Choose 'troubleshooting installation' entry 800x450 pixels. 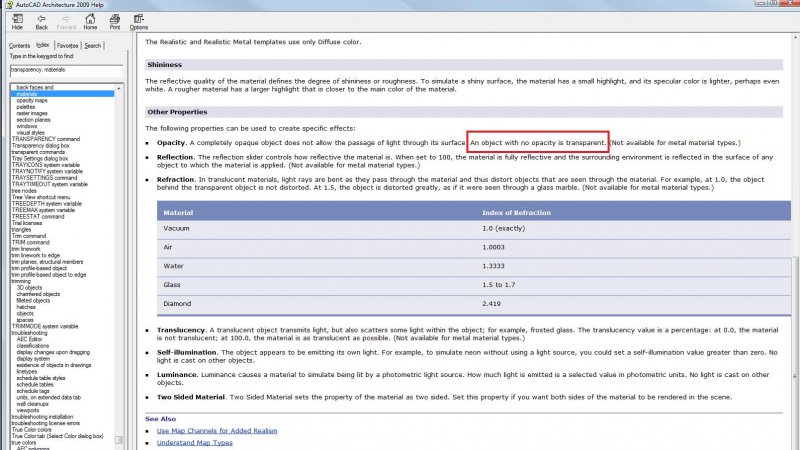(x=42, y=416)
